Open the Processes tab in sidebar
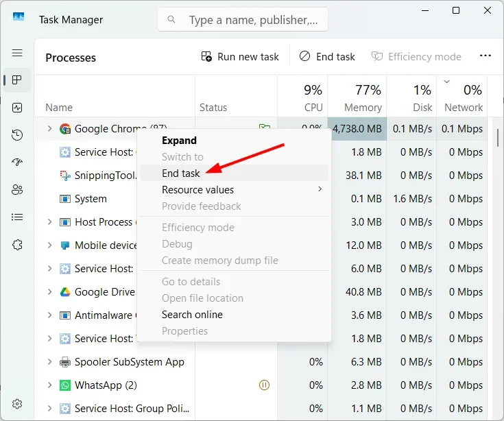This screenshot has width=504, height=421. click(x=17, y=80)
